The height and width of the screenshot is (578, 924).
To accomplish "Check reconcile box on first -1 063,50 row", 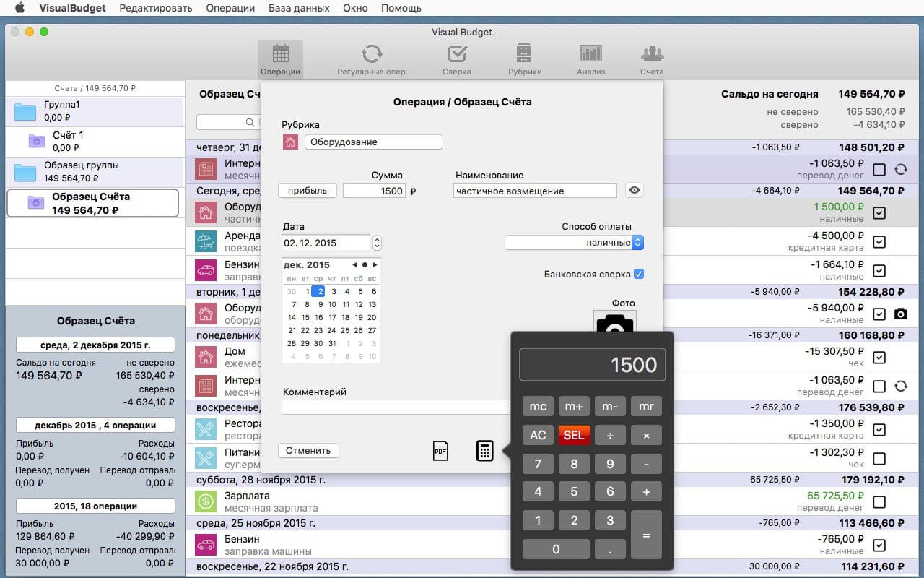I will (879, 170).
